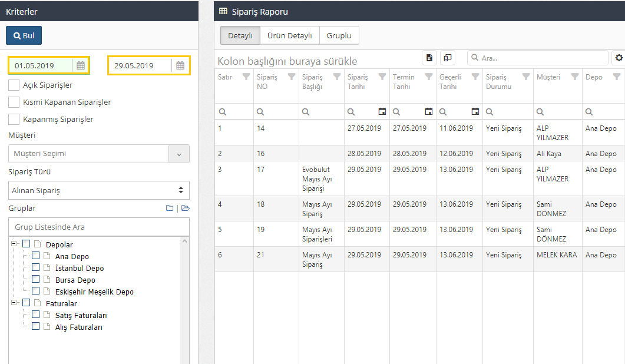This screenshot has height=364, width=625.
Task: Click filter icon on Müşteri column
Action: [x=571, y=77]
